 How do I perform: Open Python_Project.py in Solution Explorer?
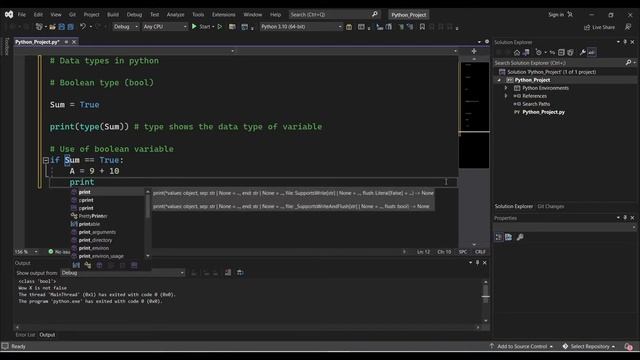pos(543,112)
